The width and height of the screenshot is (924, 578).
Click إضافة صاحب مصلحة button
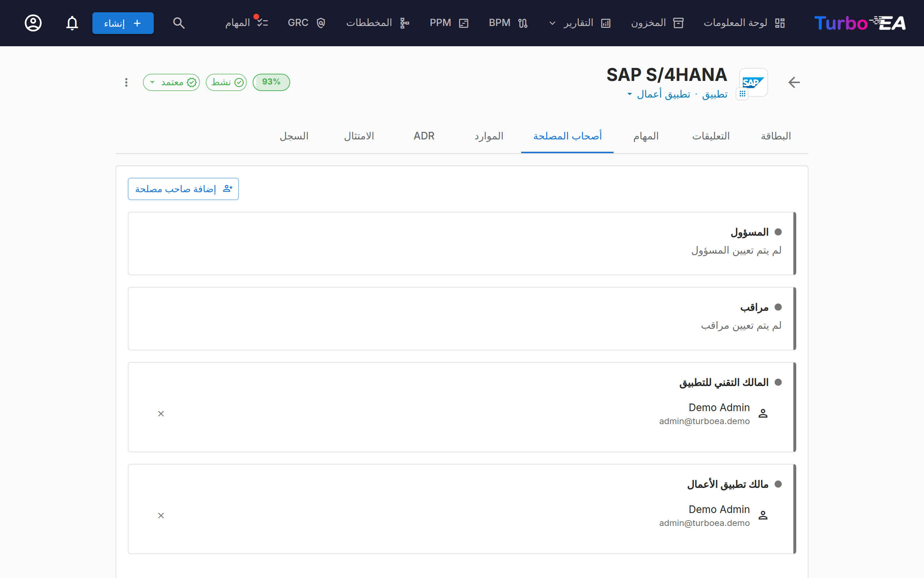pos(183,189)
